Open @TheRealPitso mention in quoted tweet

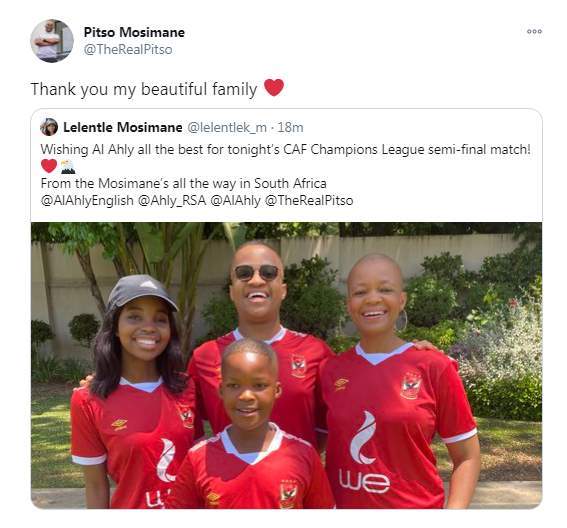309,200
